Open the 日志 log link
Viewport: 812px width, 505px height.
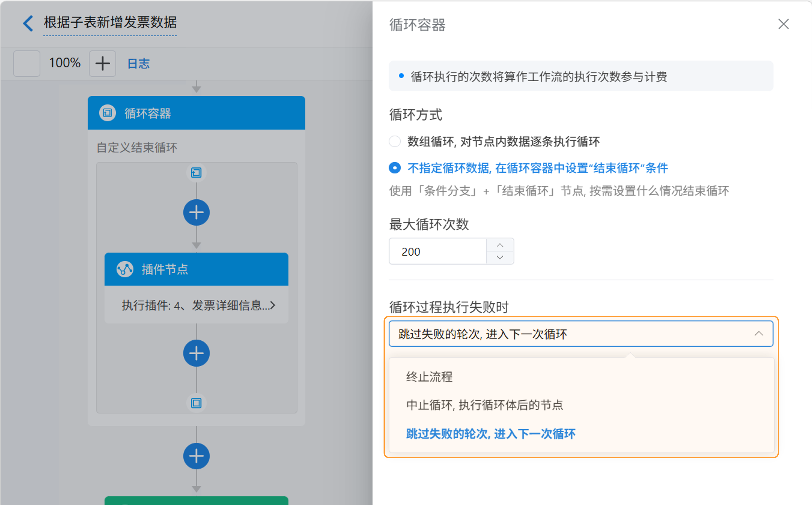tap(138, 63)
